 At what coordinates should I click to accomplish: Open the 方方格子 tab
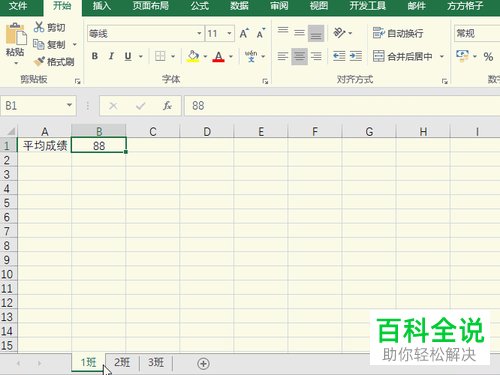[465, 6]
